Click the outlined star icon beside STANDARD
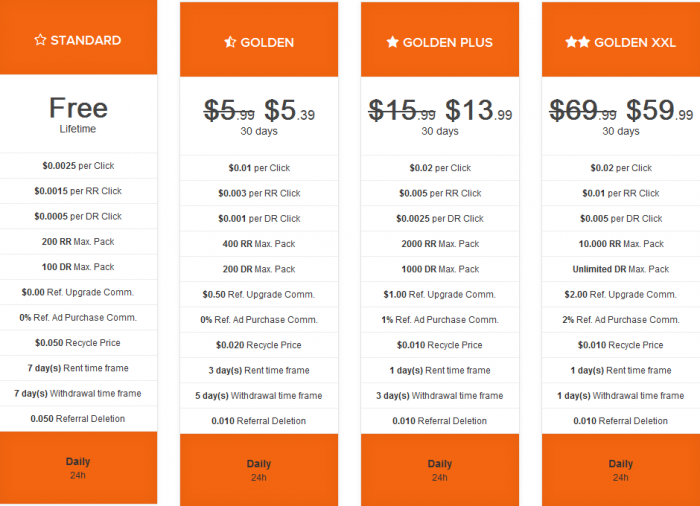The image size is (700, 506). coord(40,40)
